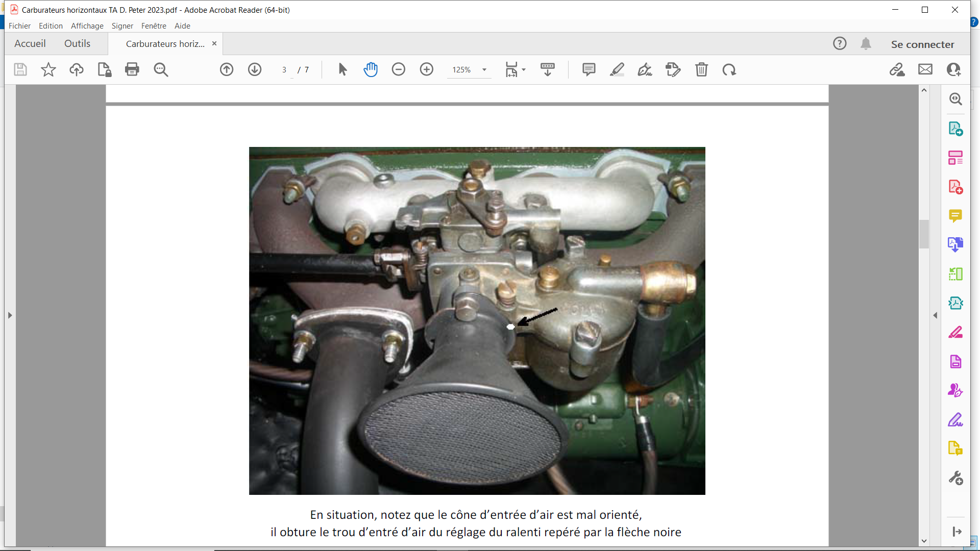Switch to the Outils tab
The height and width of the screenshot is (551, 980).
pos(77,44)
